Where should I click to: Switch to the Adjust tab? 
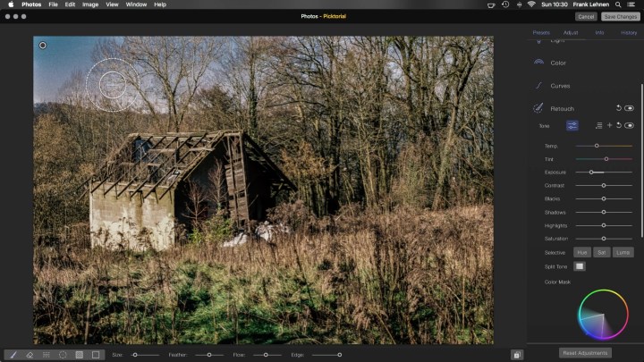[571, 32]
